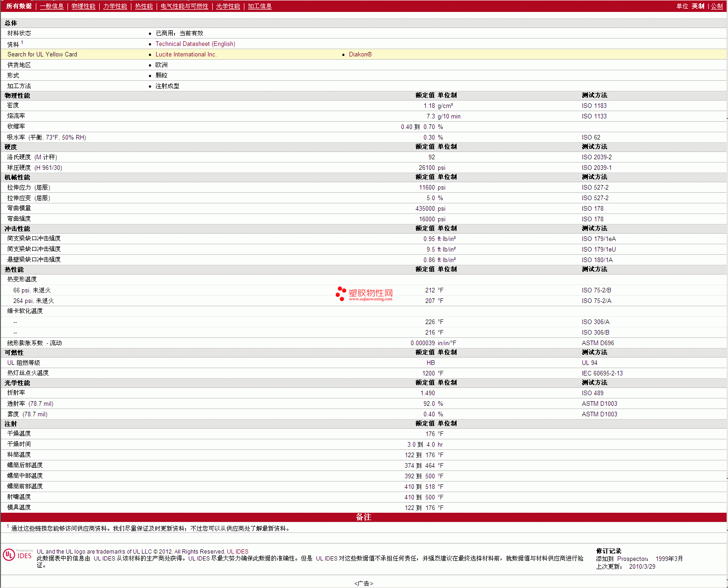Click the red-dot 塑胶物性网 watermark logo

(x=364, y=294)
